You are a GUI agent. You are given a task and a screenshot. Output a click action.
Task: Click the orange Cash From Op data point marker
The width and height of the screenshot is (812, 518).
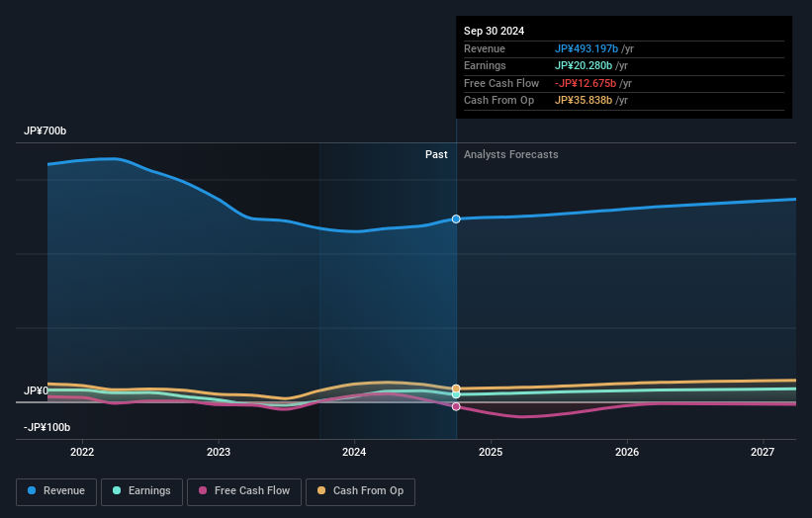pyautogui.click(x=456, y=388)
